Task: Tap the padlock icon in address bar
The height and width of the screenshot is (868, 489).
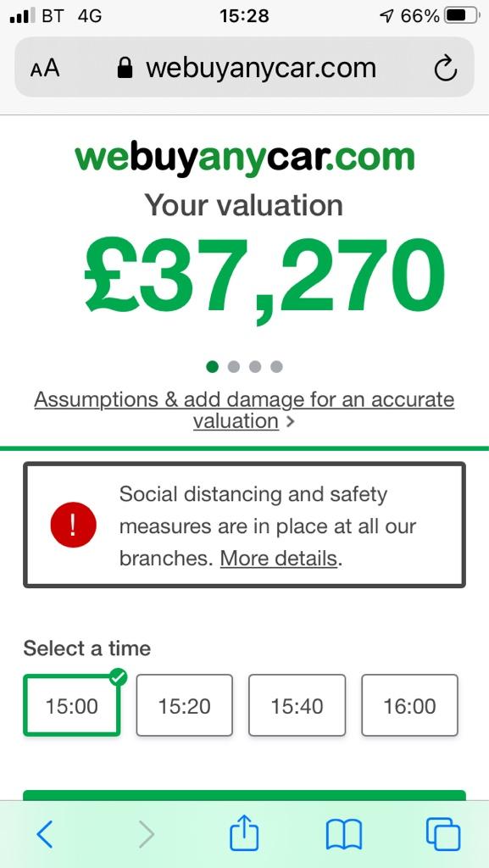Action: click(125, 69)
